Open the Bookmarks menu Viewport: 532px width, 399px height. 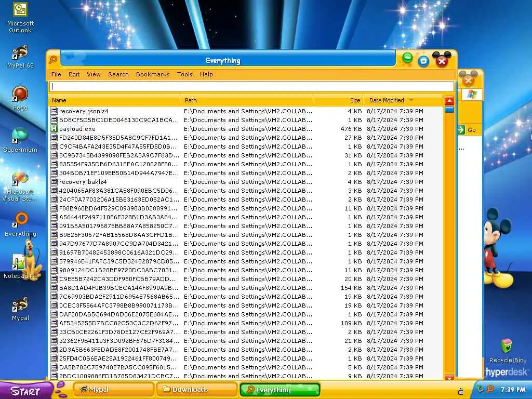pos(153,74)
